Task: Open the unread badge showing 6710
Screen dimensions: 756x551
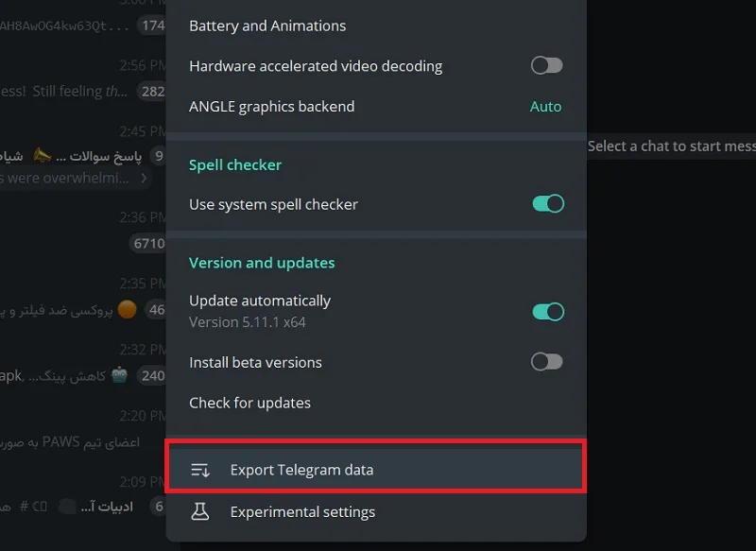Action: (148, 244)
